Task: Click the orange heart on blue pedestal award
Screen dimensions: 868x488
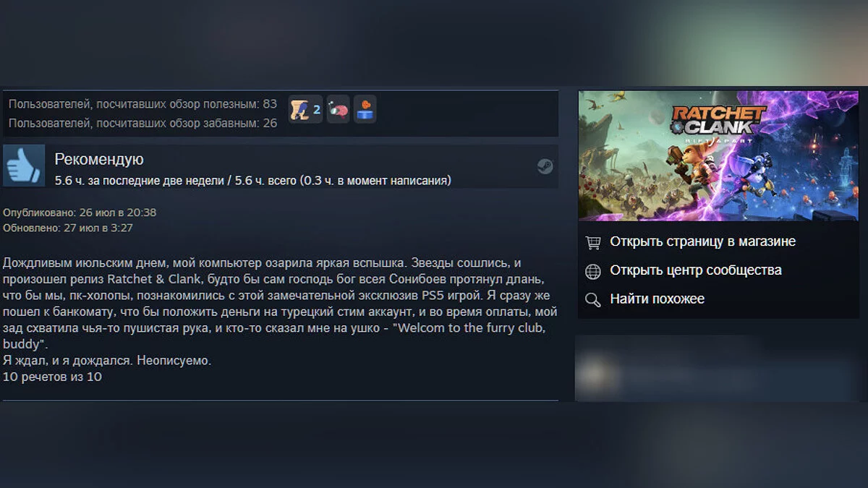Action: pyautogui.click(x=365, y=110)
